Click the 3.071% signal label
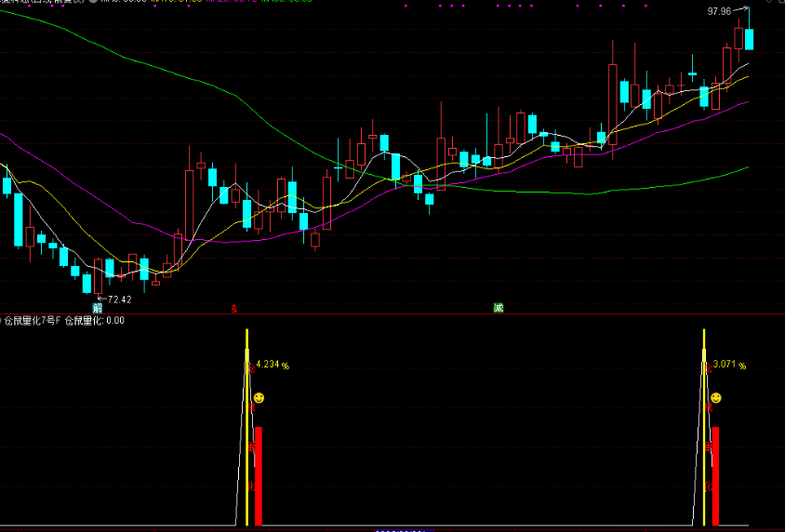 tap(729, 366)
